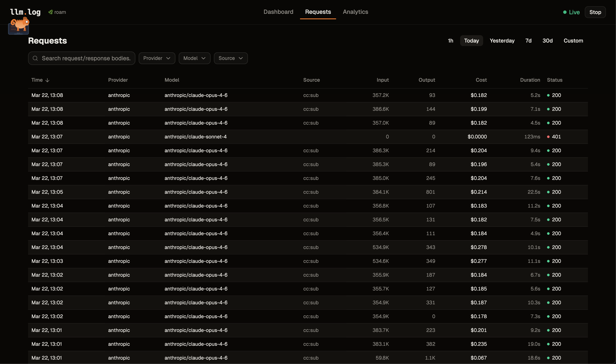Click the search magnifier icon
Image resolution: width=616 pixels, height=364 pixels.
click(x=35, y=58)
